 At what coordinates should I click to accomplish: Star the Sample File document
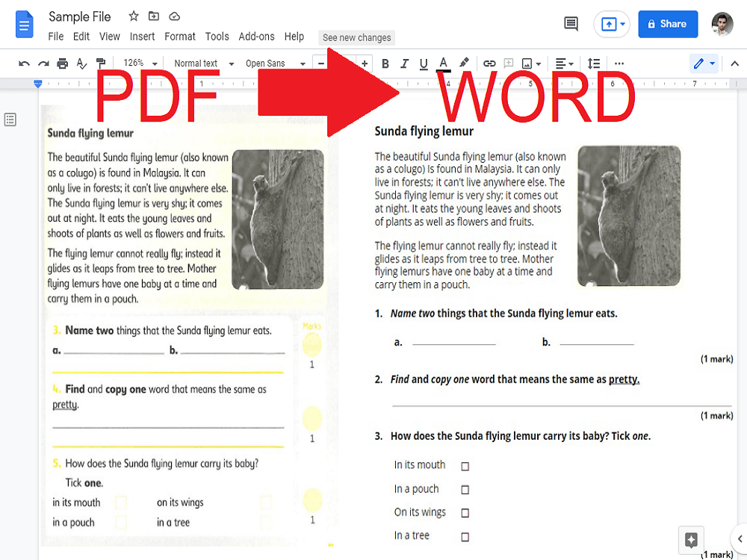pos(134,16)
